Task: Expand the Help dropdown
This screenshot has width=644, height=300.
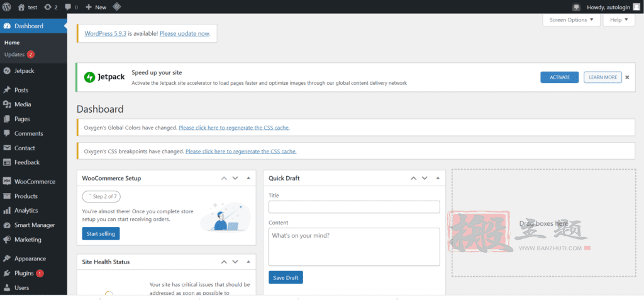Action: [619, 19]
